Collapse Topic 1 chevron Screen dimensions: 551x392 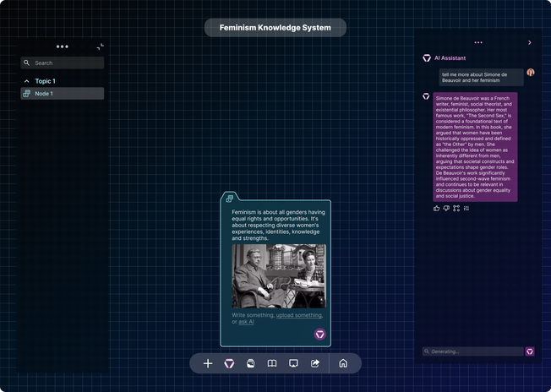[x=27, y=81]
